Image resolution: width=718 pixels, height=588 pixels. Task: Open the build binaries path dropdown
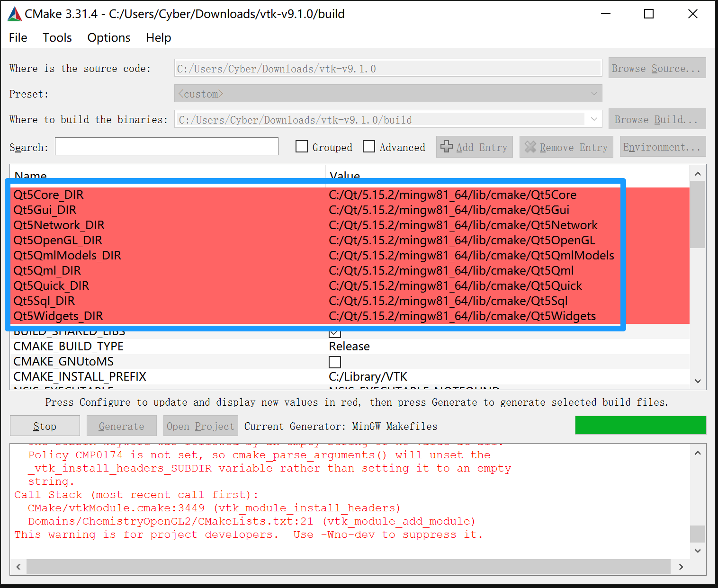[594, 119]
